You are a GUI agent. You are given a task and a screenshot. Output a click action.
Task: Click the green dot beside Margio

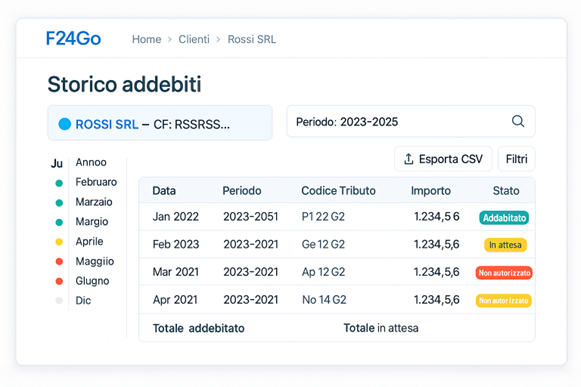tap(59, 222)
